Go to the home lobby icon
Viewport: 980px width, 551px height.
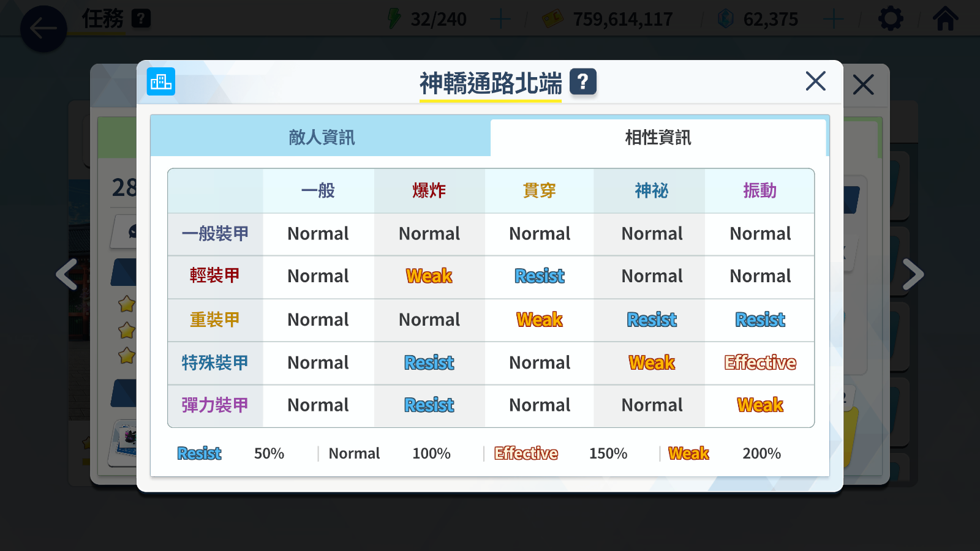point(945,19)
